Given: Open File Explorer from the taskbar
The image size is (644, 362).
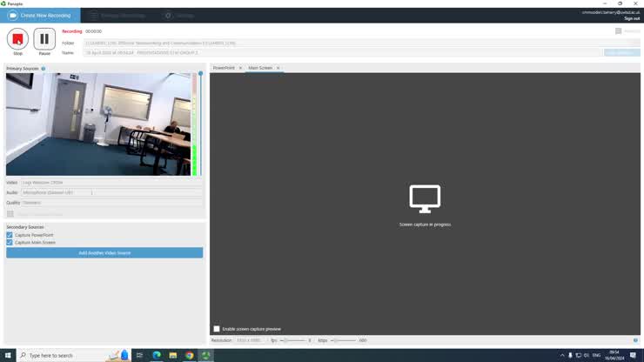Looking at the screenshot, I should [172, 355].
